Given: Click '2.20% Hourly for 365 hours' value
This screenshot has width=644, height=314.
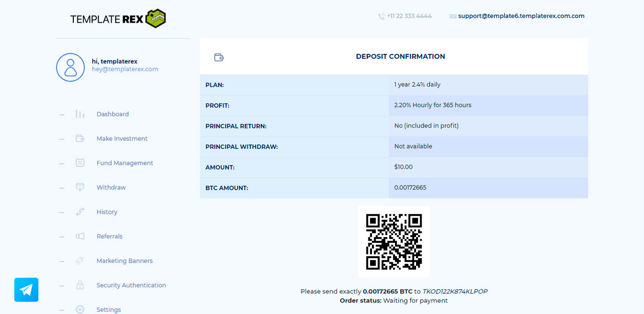Looking at the screenshot, I should (433, 105).
